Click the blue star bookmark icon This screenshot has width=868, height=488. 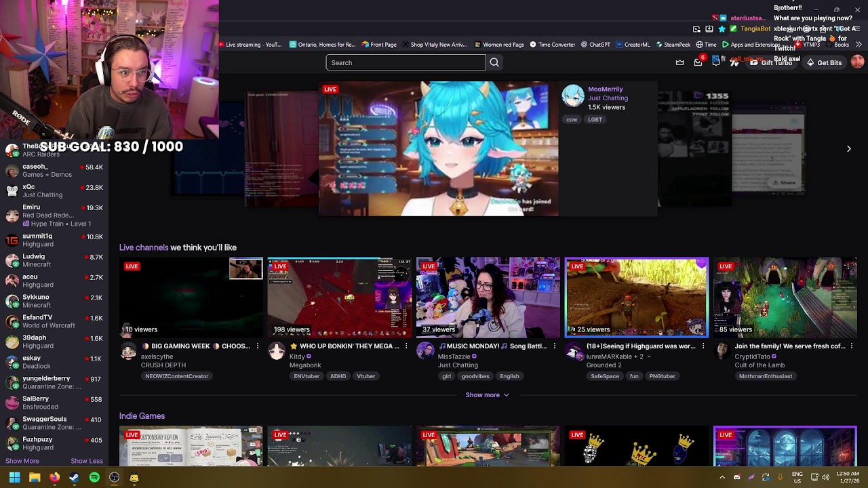[722, 29]
